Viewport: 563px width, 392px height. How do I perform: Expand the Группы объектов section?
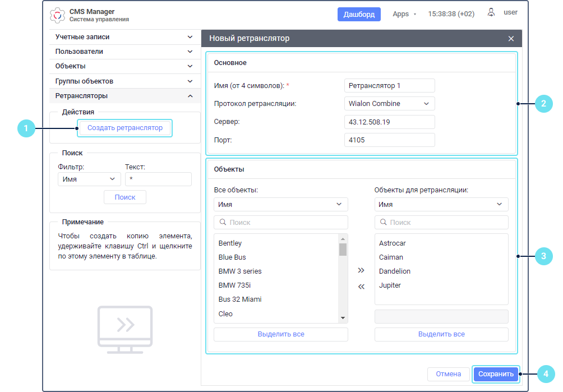[x=124, y=81]
